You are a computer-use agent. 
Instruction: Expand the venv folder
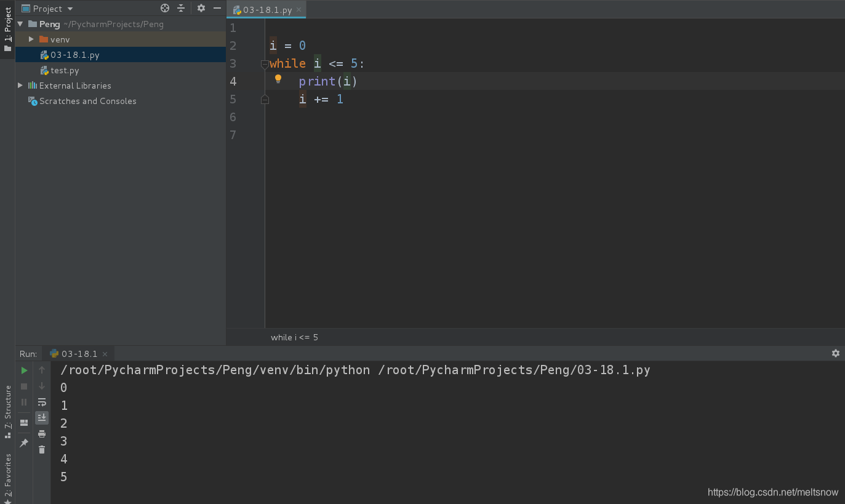pos(31,39)
